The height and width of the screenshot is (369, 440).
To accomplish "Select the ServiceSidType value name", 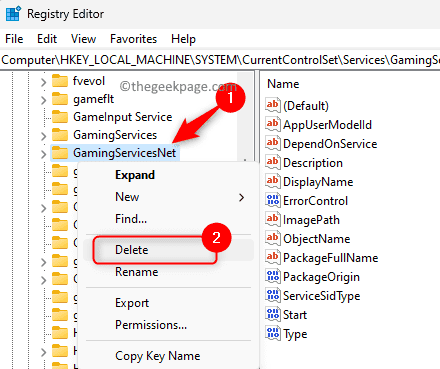I will click(322, 296).
